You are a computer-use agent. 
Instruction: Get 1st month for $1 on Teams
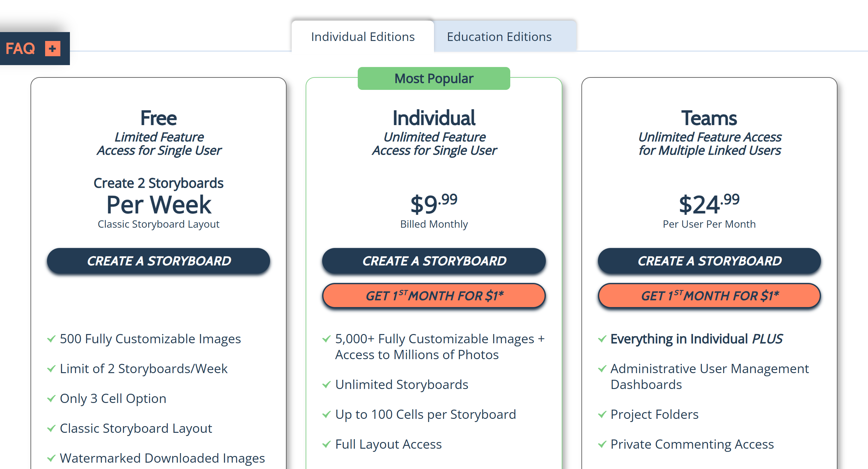[709, 296]
